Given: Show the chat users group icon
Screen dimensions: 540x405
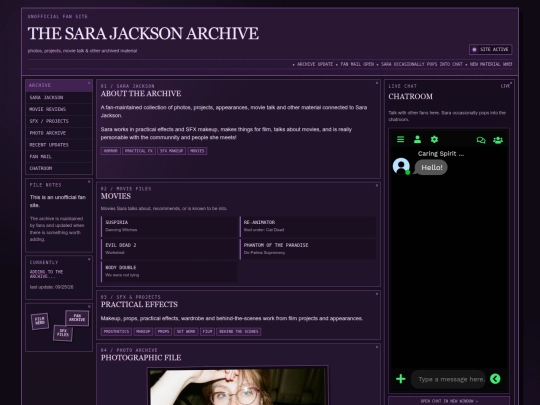Looking at the screenshot, I should pyautogui.click(x=498, y=140).
